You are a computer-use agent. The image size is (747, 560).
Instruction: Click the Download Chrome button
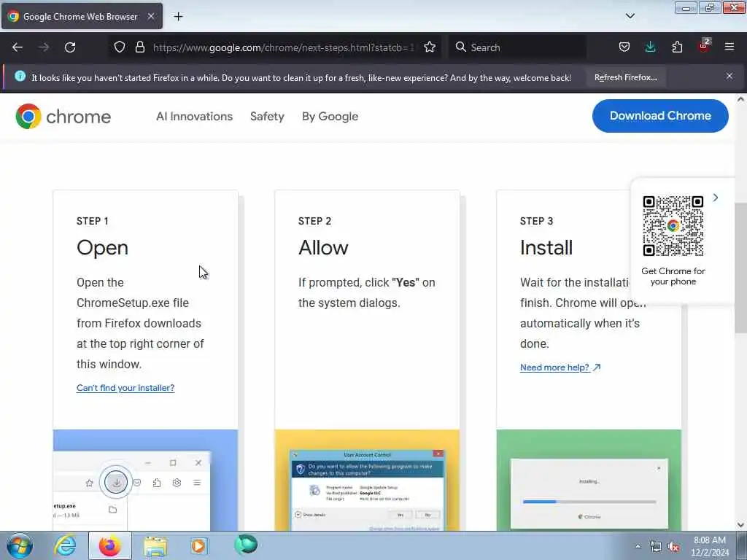point(660,116)
